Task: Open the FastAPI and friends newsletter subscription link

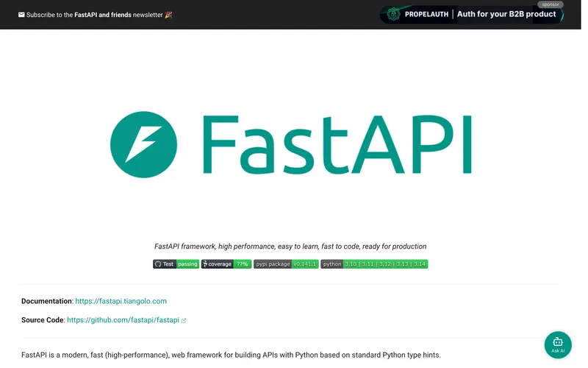Action: (96, 15)
